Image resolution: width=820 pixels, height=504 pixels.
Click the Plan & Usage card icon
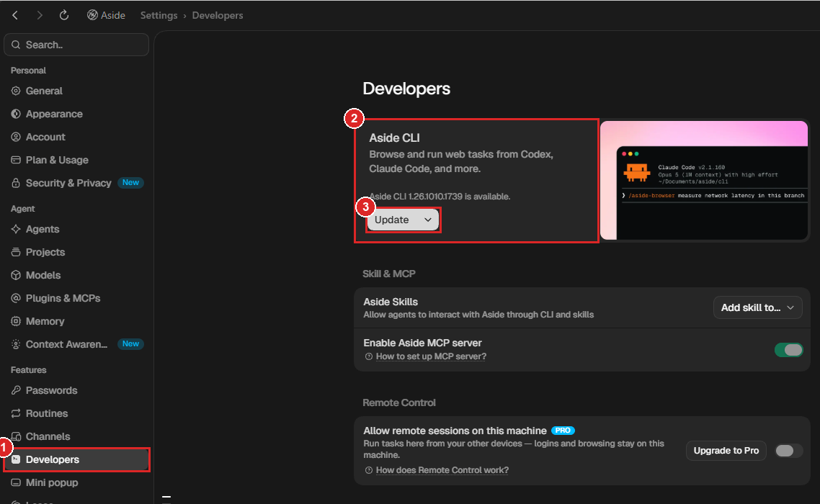coord(16,160)
